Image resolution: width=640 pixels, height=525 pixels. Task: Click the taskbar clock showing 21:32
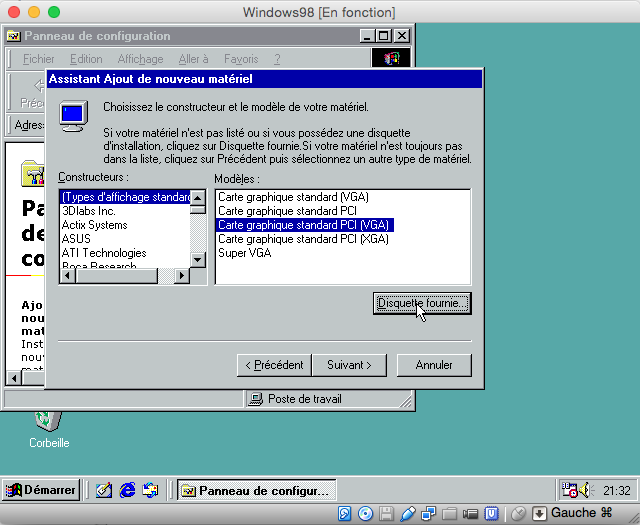click(617, 490)
